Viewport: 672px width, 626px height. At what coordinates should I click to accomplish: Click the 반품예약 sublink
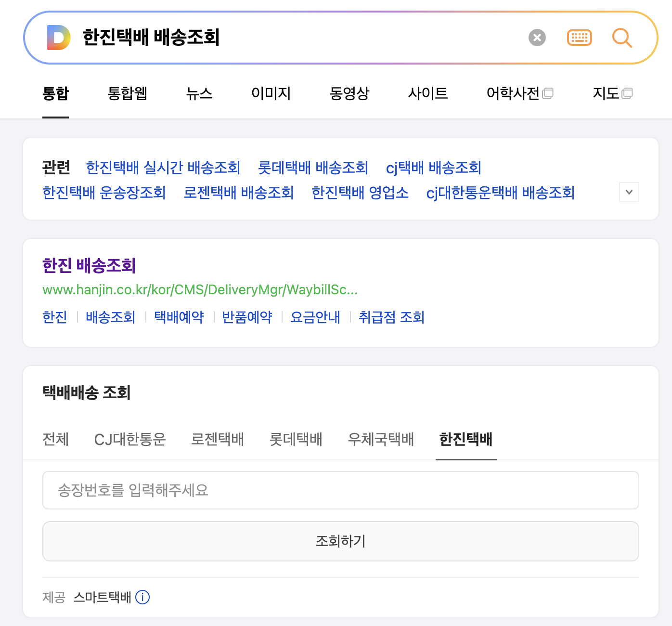pos(247,317)
